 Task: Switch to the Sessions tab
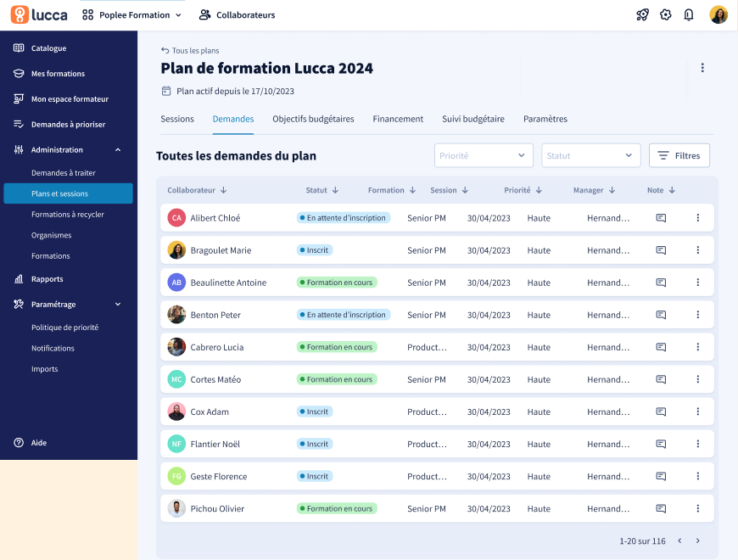pos(177,119)
